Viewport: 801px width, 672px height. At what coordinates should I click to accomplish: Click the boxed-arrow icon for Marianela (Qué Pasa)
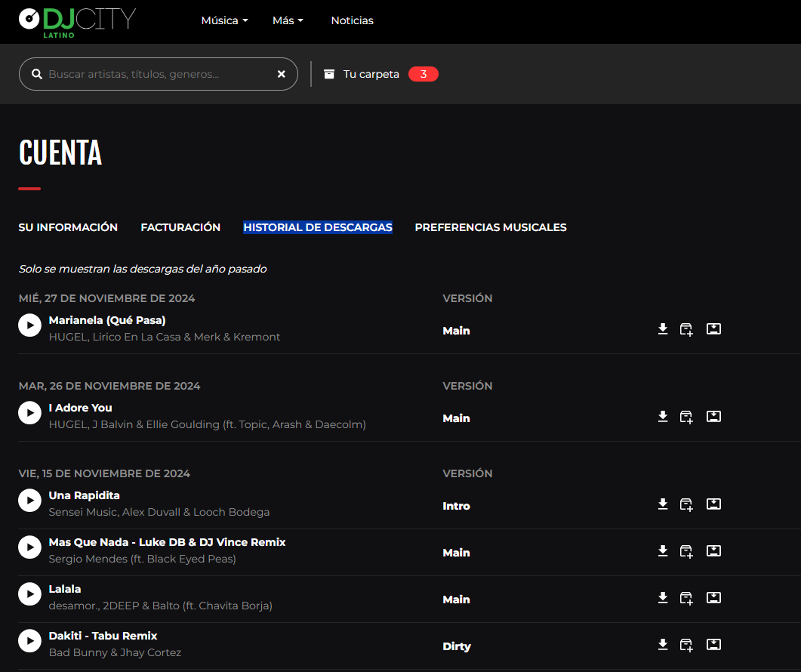point(713,328)
